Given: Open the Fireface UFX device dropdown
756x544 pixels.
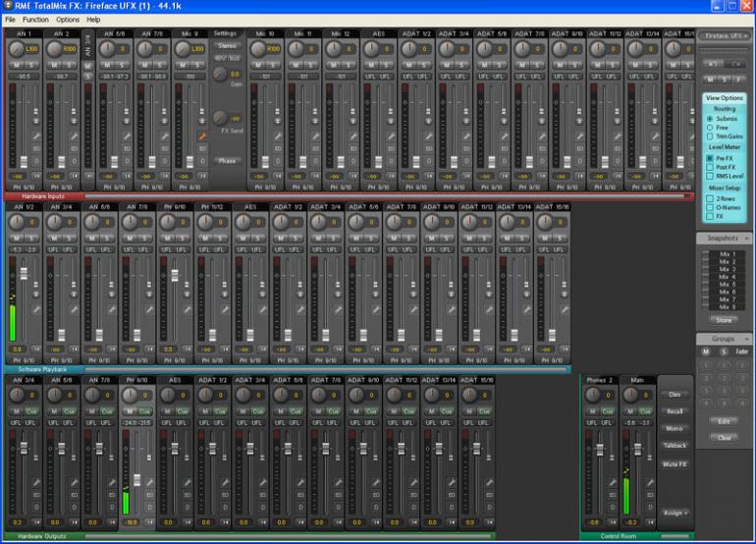Looking at the screenshot, I should (725, 35).
